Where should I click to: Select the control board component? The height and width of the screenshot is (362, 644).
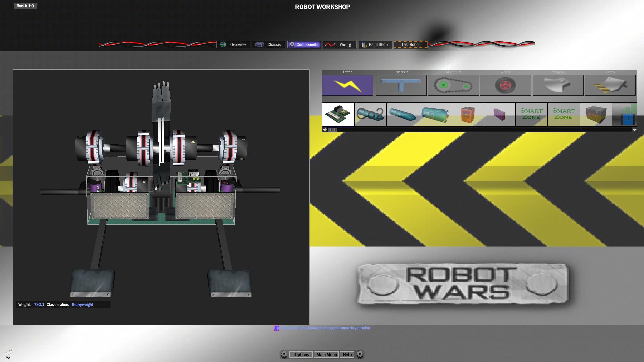pos(338,114)
